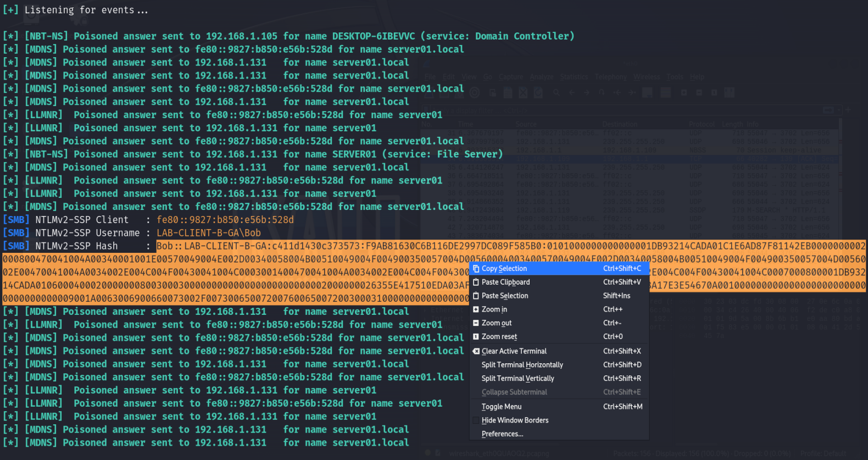Image resolution: width=868 pixels, height=460 pixels.
Task: Click Wireshark's resize columns icon
Action: [729, 92]
